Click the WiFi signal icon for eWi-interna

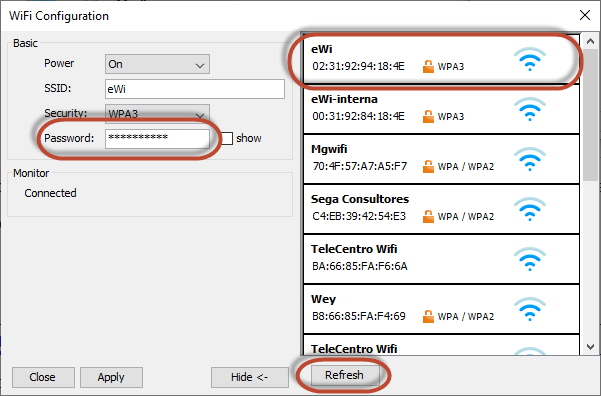click(x=530, y=109)
